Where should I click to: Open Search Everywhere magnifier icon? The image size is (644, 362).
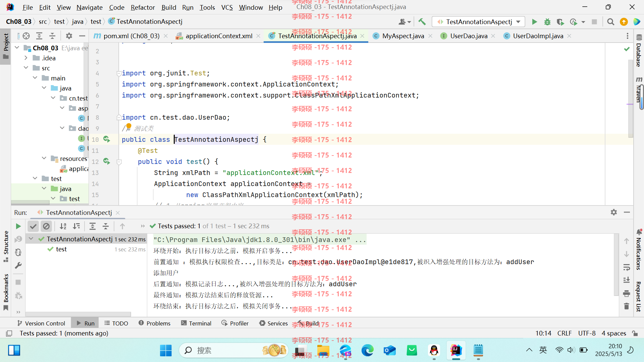click(610, 22)
